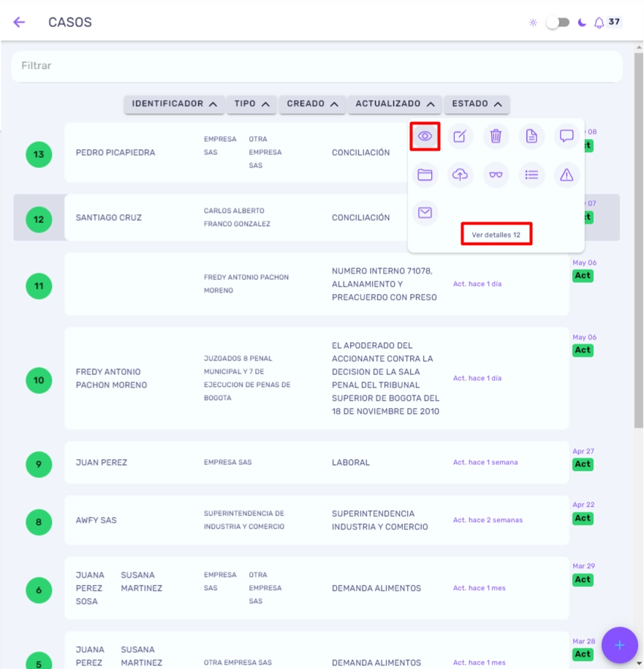Click the bulleted list icon
The width and height of the screenshot is (644, 669).
click(531, 175)
